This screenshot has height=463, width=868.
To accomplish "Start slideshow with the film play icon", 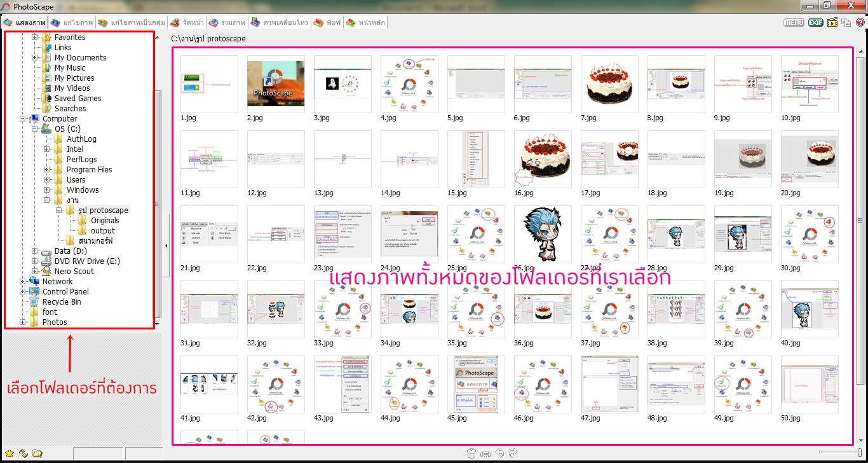I will 832,22.
